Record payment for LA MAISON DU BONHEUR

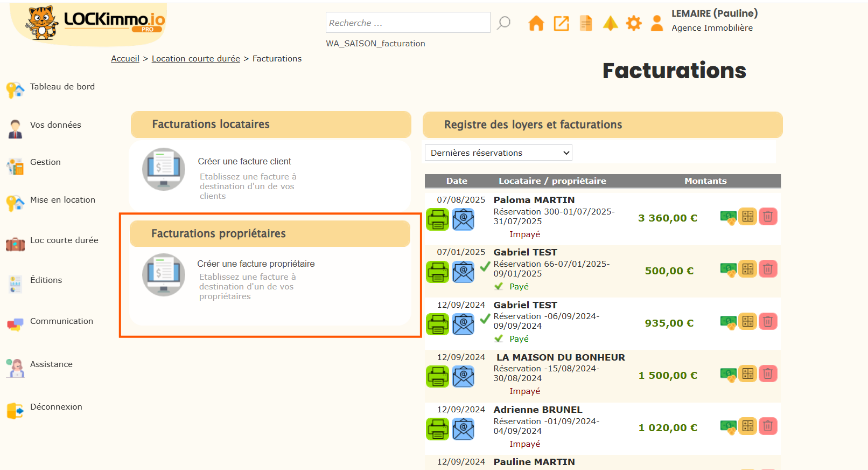click(x=728, y=374)
